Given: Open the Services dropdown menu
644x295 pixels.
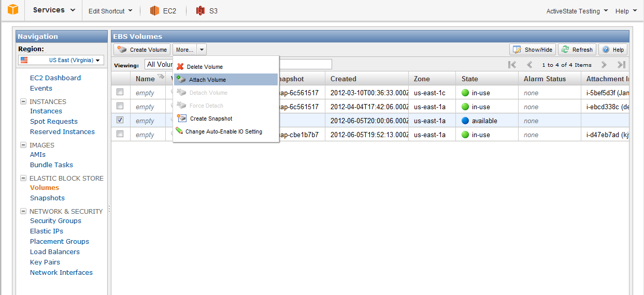Looking at the screenshot, I should pyautogui.click(x=54, y=10).
